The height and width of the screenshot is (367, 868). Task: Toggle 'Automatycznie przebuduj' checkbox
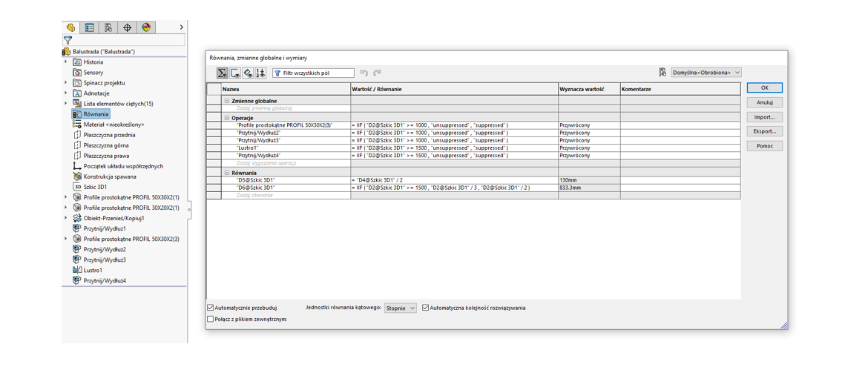211,308
